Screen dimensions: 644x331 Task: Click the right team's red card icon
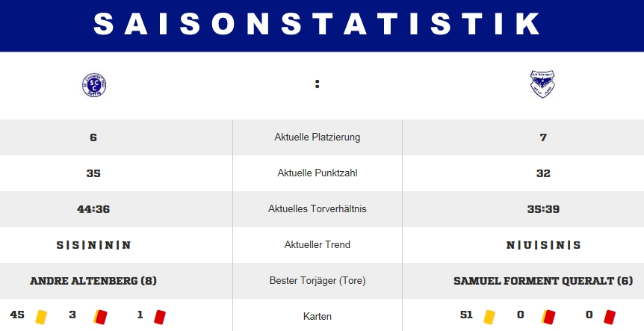(x=609, y=316)
